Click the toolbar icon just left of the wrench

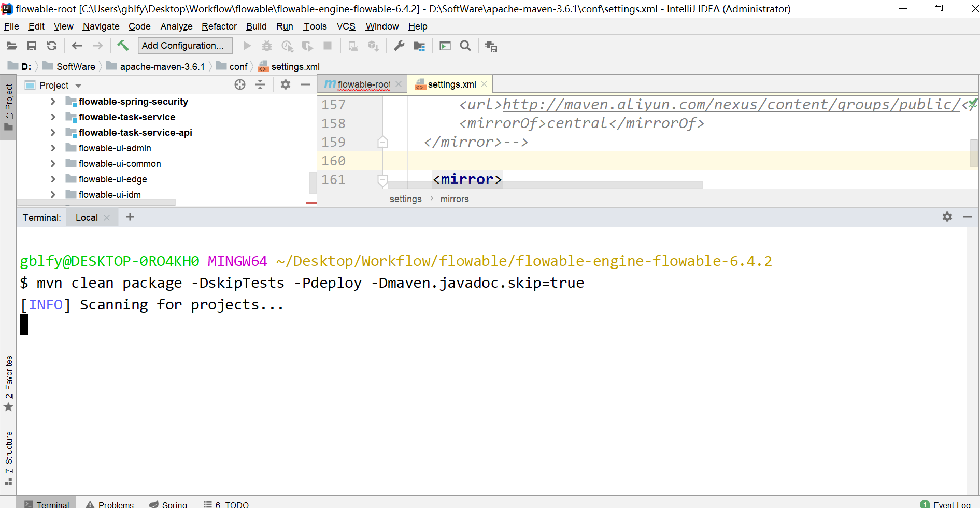tap(373, 46)
